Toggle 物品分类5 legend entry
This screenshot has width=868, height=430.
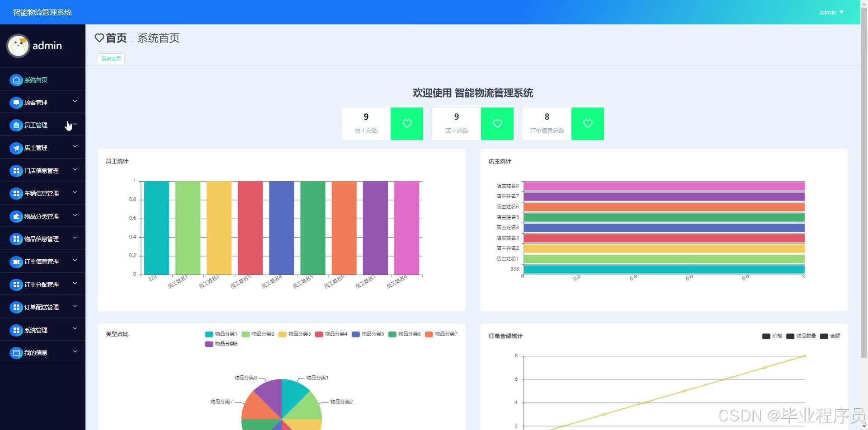[x=368, y=334]
